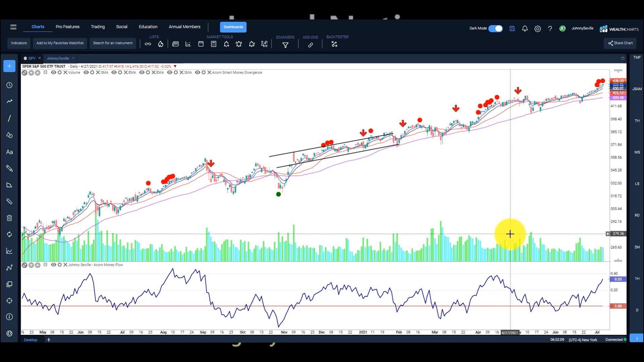Click move-up arrow of Money Flow pane
This screenshot has height=362, width=644.
tap(38, 265)
